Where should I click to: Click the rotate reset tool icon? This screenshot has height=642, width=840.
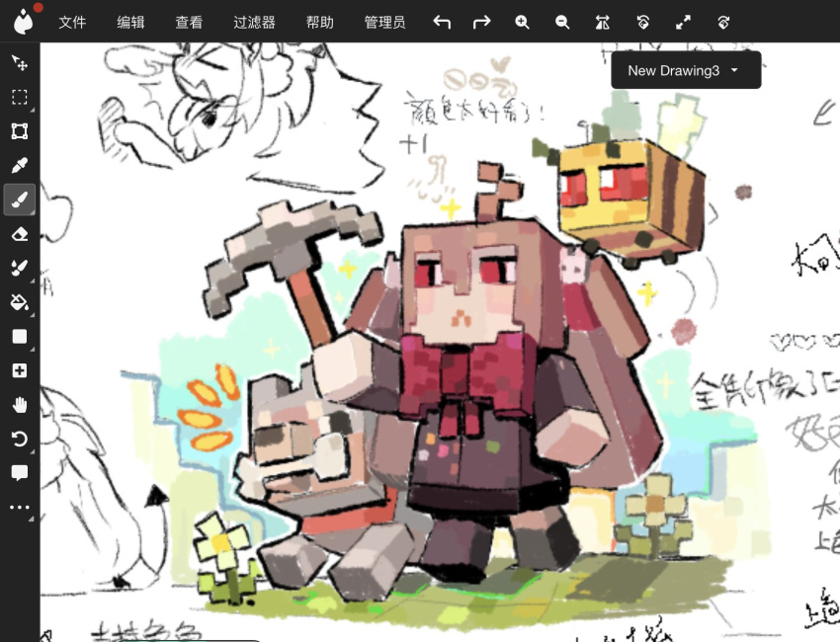(20, 440)
